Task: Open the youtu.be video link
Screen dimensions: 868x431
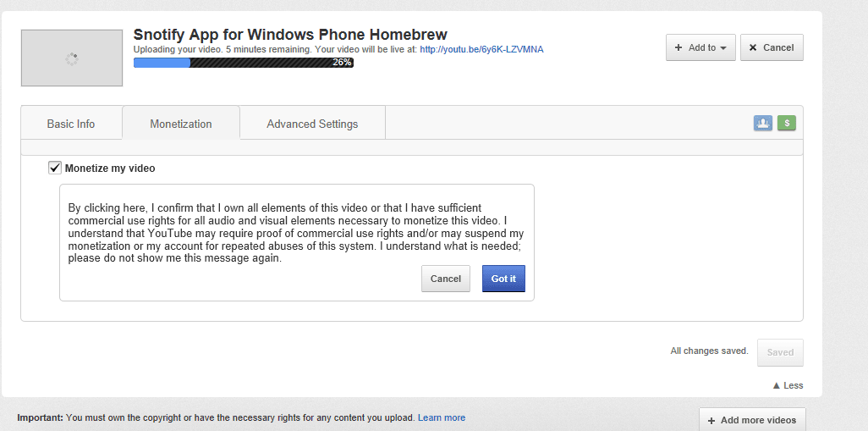Action: (481, 49)
